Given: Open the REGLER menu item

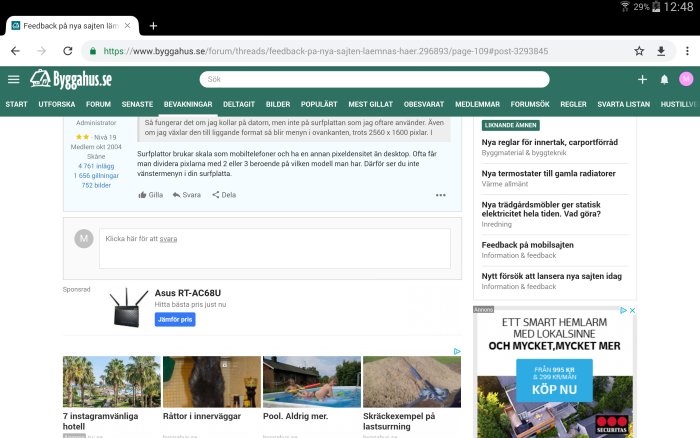Looking at the screenshot, I should [x=573, y=104].
